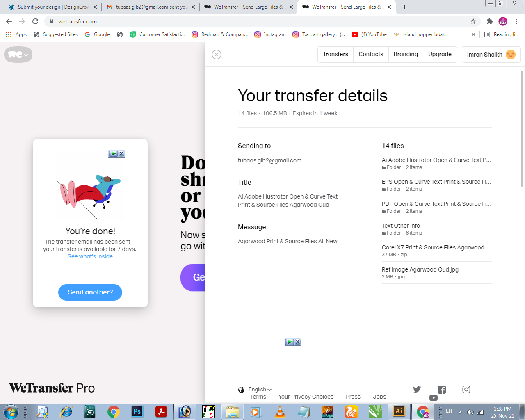
Task: Open the Transfers tab
Action: click(336, 55)
